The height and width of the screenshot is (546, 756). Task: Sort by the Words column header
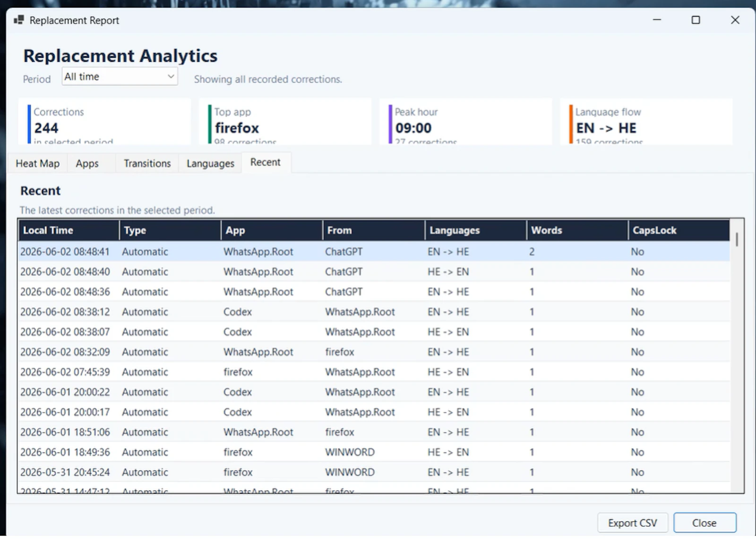point(577,230)
